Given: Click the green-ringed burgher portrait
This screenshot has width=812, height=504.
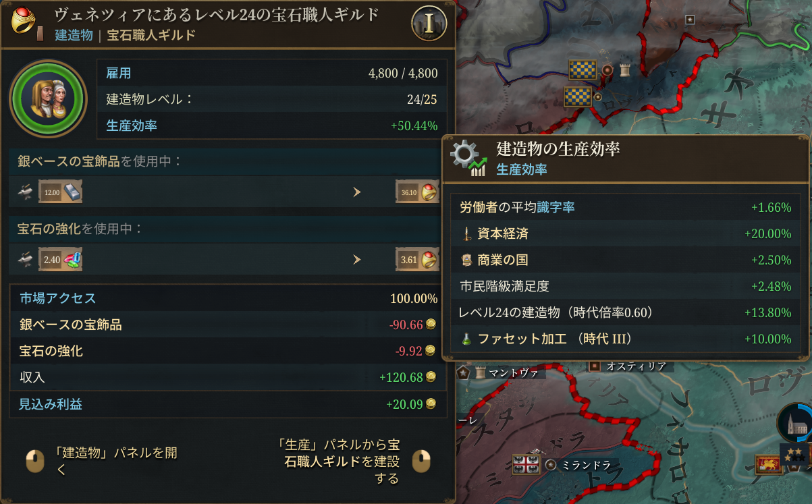Looking at the screenshot, I should (48, 99).
